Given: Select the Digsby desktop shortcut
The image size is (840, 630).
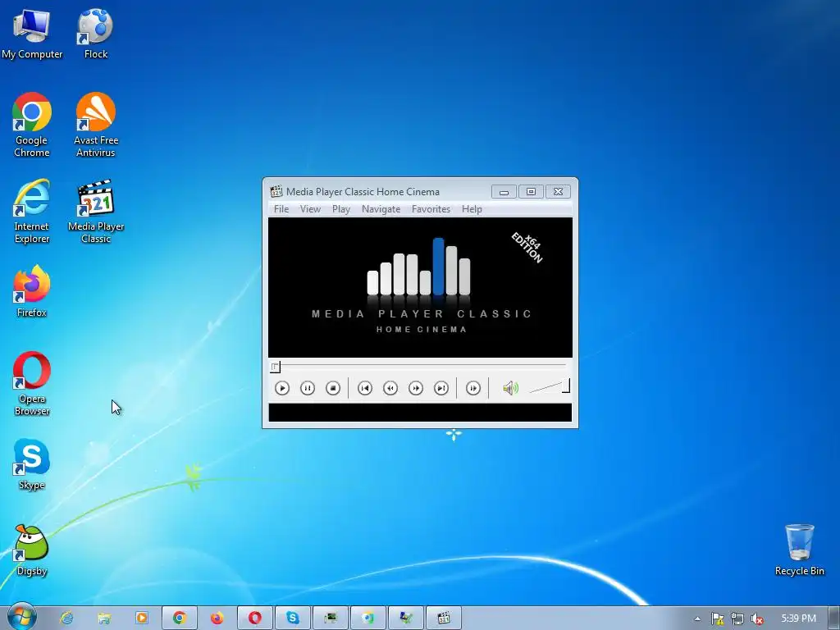Looking at the screenshot, I should click(x=32, y=550).
